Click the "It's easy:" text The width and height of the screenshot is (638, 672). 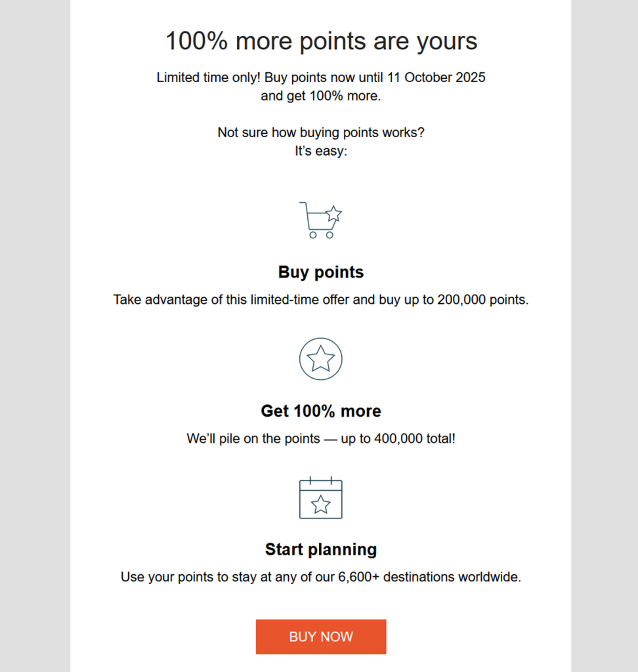[x=321, y=151]
